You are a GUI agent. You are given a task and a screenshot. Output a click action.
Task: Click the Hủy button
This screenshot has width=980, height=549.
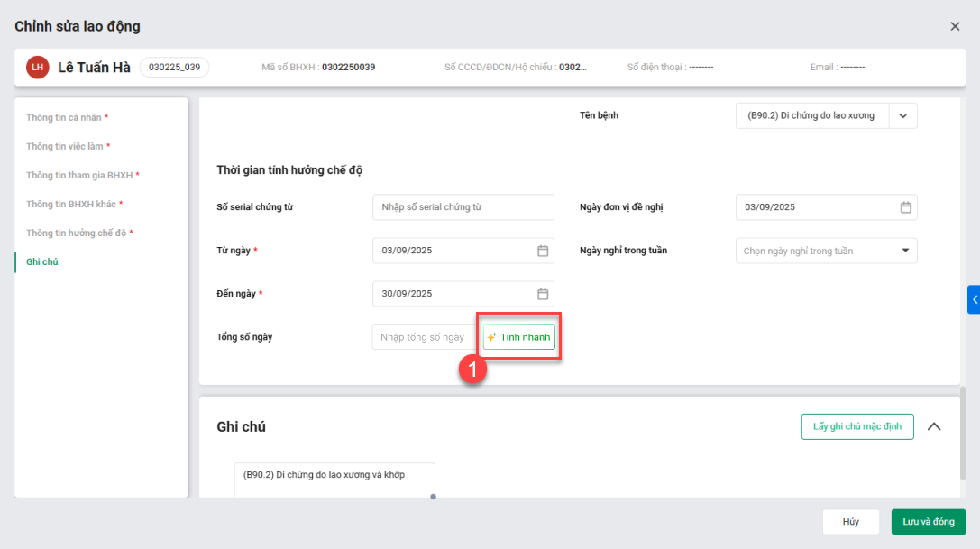coord(850,522)
